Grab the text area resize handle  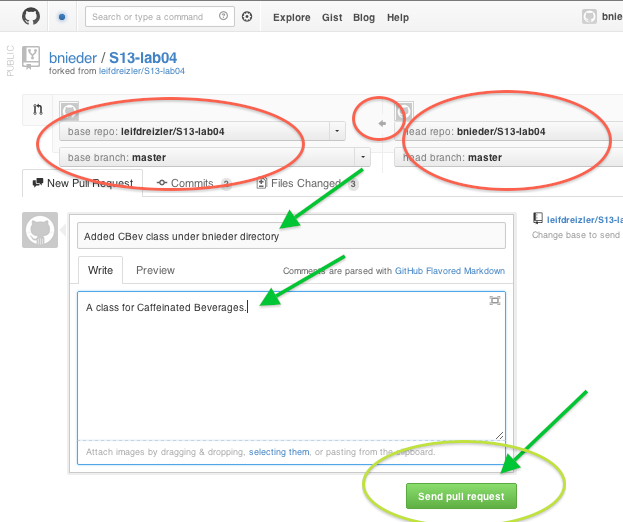499,435
